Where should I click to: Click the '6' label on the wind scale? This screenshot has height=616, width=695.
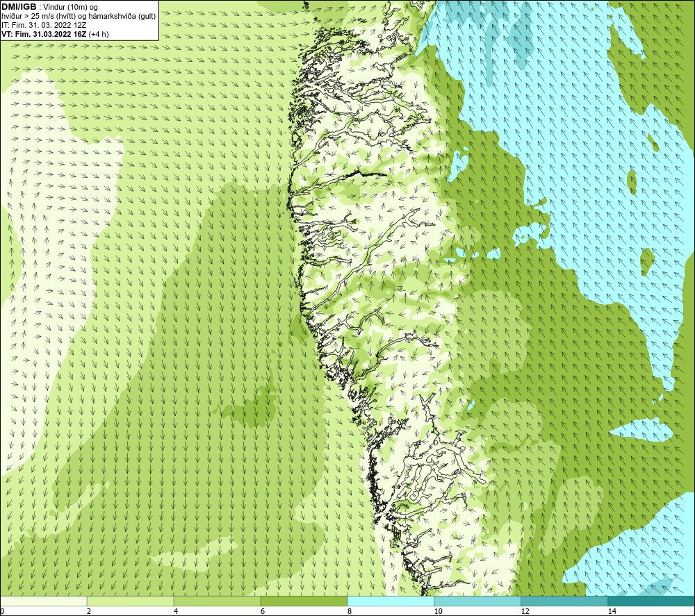point(263,612)
